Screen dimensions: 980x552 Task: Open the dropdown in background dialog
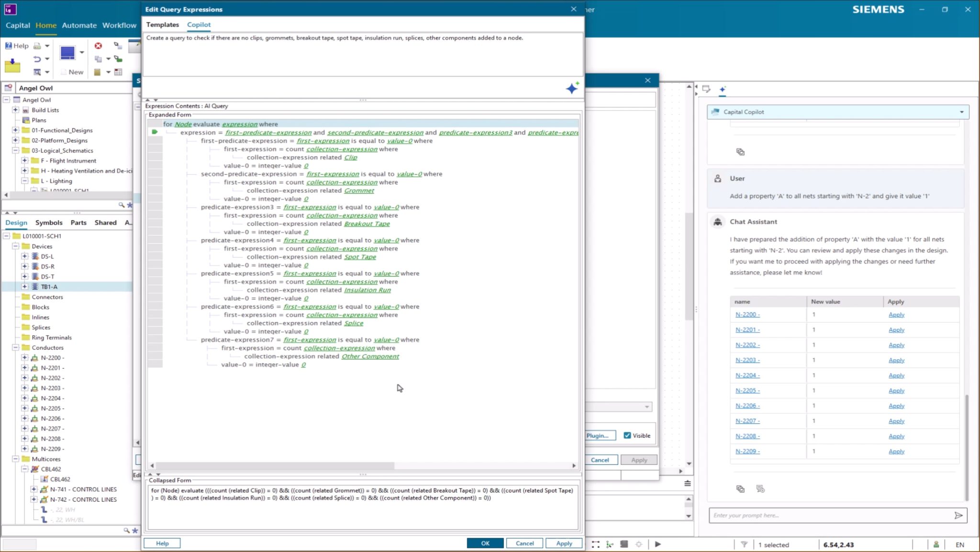pos(647,407)
